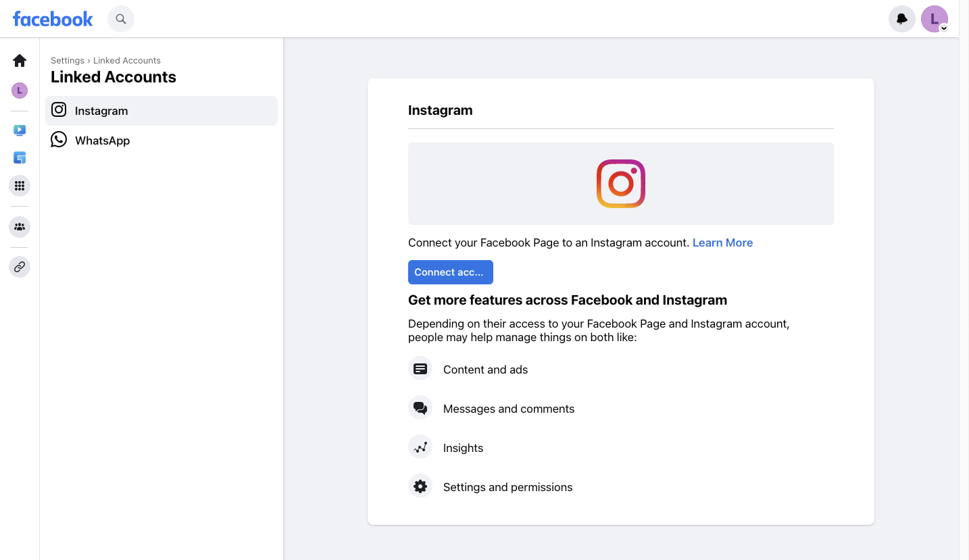Open the Watch video icon in the sidebar
The image size is (969, 560).
pos(20,130)
